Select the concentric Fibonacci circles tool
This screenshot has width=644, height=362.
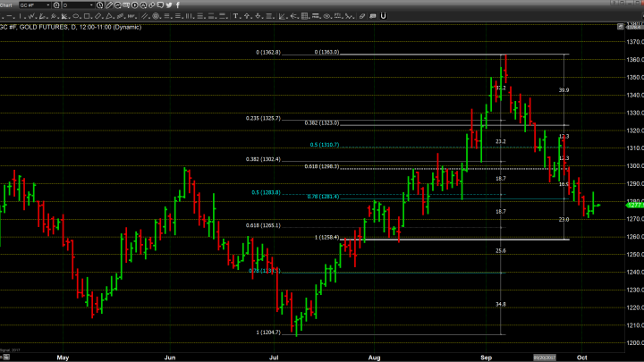(x=156, y=16)
